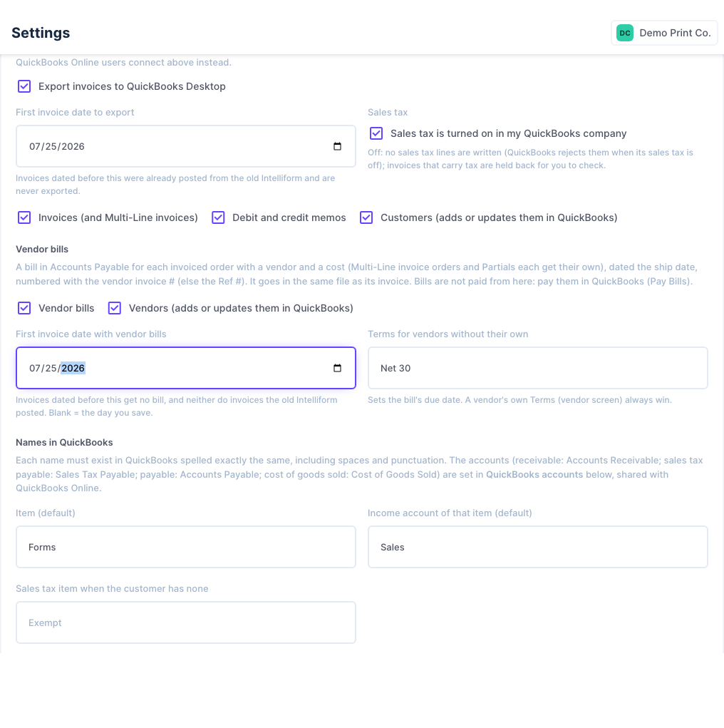Screen dimensions: 724x728
Task: Open calendar picker for vendor bills date
Action: click(x=337, y=368)
